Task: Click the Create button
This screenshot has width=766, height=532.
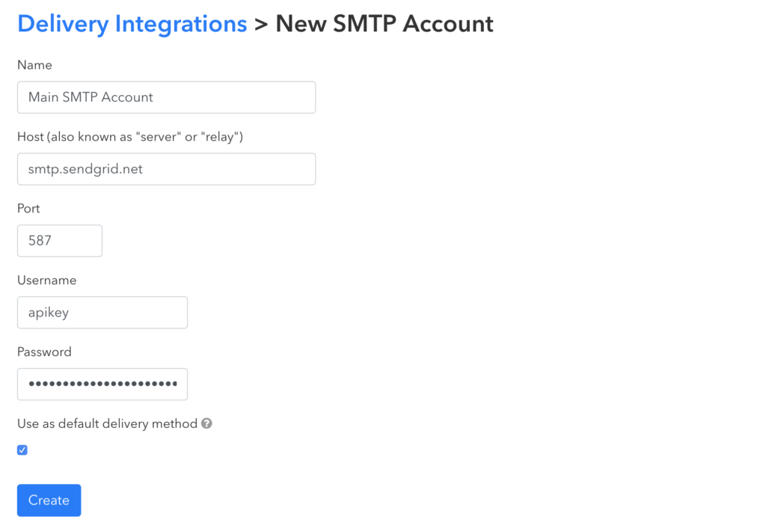Action: pyautogui.click(x=49, y=501)
